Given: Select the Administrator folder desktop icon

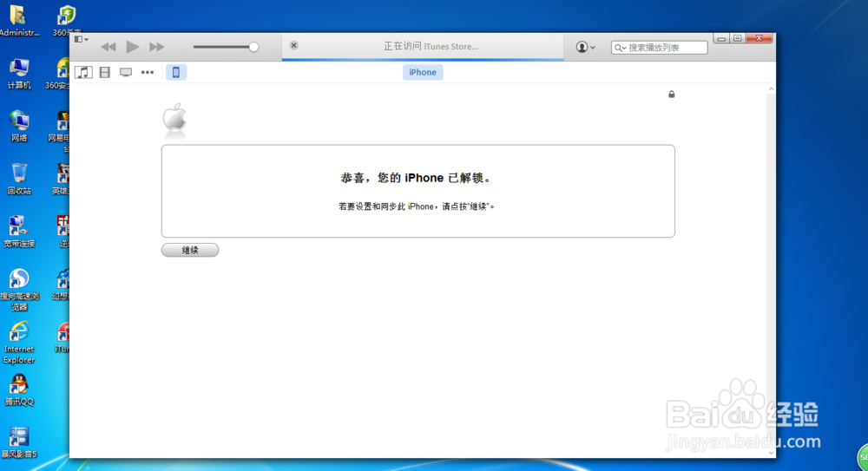Looking at the screenshot, I should pos(19,21).
